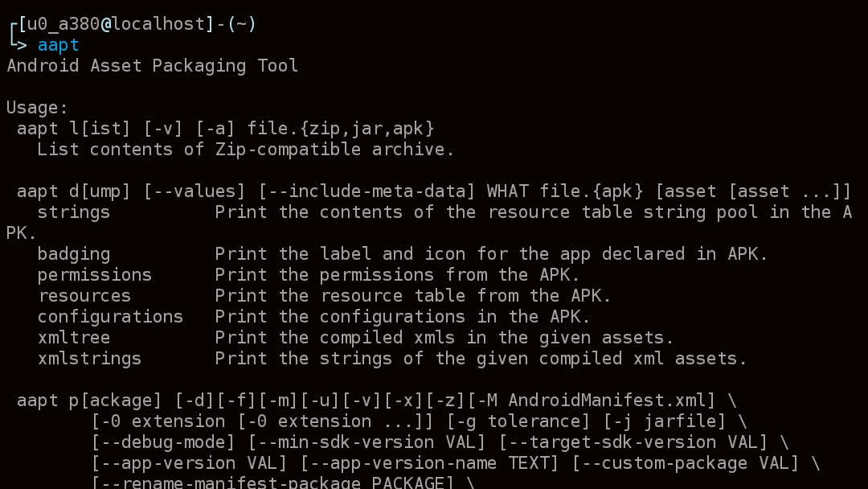Viewport: 868px width, 489px height.
Task: Click the permissions subcommand name
Action: pyautogui.click(x=95, y=275)
